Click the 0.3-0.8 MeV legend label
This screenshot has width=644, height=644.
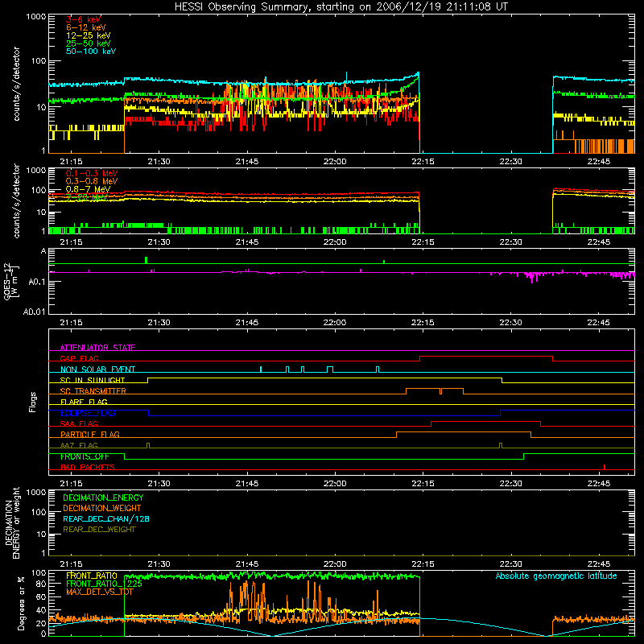coord(92,181)
